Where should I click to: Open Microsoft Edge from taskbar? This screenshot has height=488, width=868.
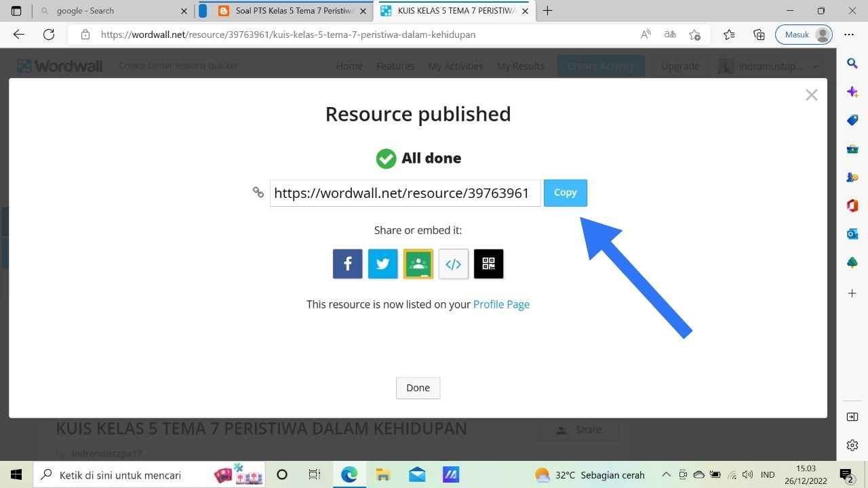click(x=349, y=474)
